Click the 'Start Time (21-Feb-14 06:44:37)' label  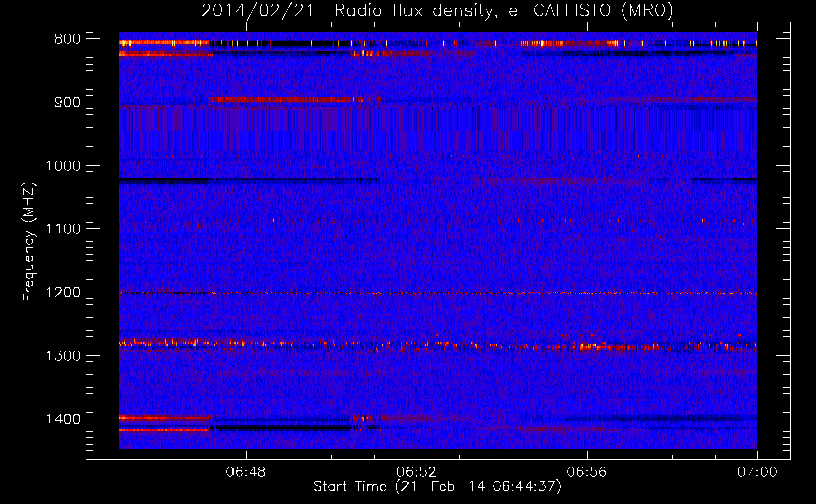click(437, 487)
